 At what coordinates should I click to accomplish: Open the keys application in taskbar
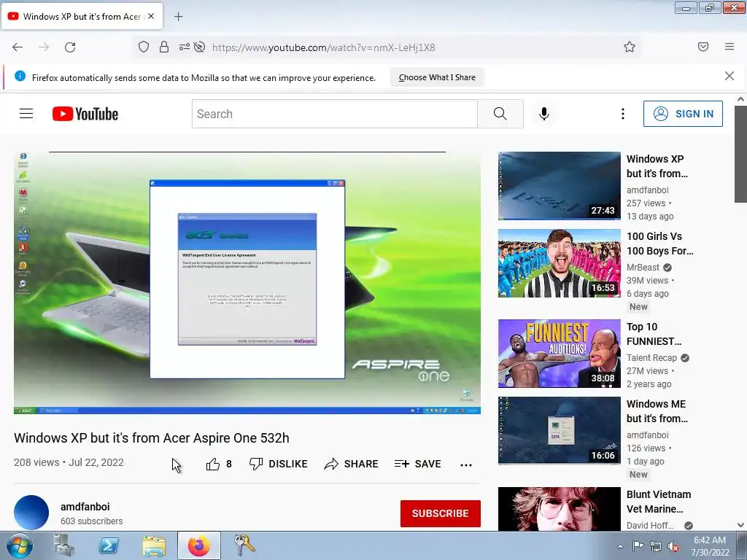tap(244, 545)
